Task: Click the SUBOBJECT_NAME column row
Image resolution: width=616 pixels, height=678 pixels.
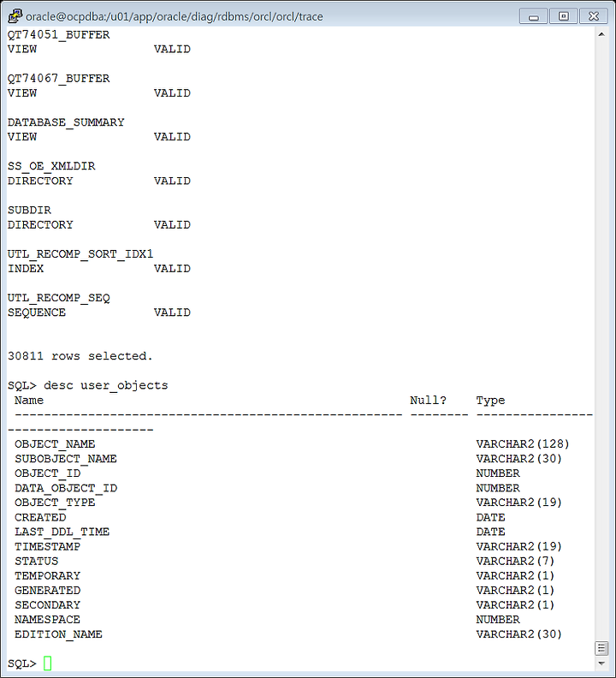Action: (288, 459)
